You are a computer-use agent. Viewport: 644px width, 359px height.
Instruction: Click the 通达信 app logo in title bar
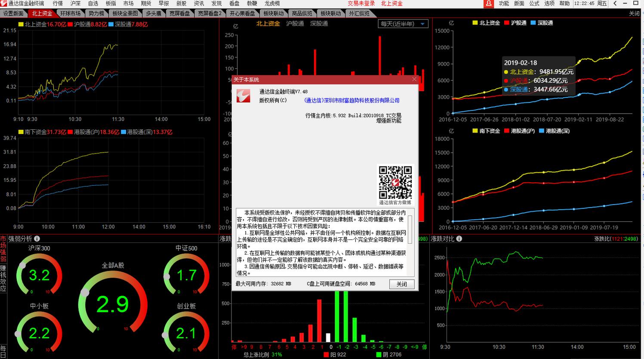[x=4, y=3]
